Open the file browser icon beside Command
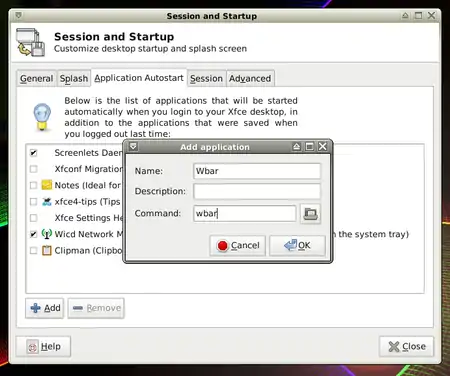The width and height of the screenshot is (450, 376). pyautogui.click(x=310, y=214)
